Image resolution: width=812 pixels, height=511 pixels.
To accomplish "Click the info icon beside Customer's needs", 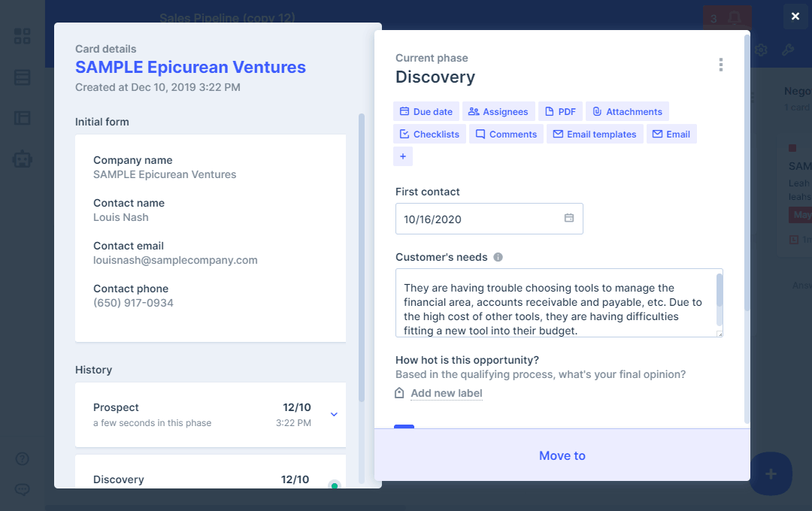I will pos(498,257).
